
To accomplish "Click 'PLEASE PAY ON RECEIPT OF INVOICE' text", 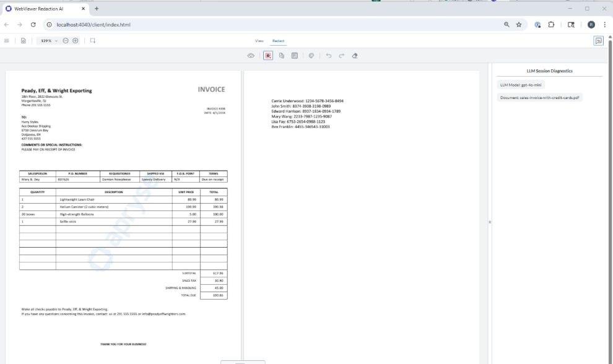I will [48, 149].
